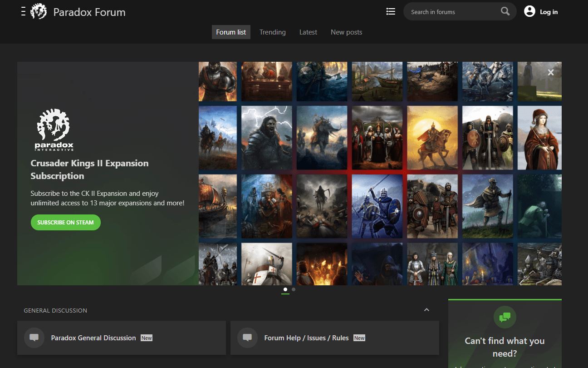
Task: Open Paradox General Discussion forum
Action: (93, 338)
